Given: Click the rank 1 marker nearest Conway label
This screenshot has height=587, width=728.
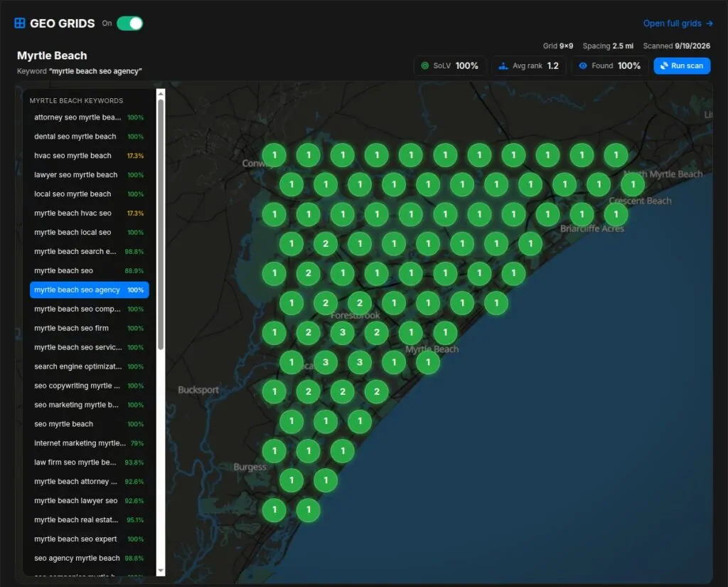Looking at the screenshot, I should pos(274,155).
